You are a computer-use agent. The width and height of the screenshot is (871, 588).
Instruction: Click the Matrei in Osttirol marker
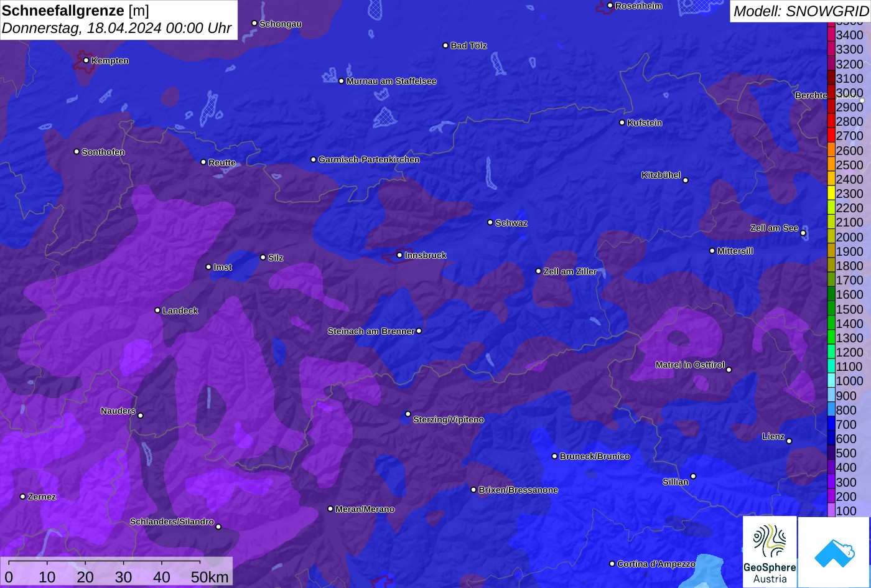(729, 370)
